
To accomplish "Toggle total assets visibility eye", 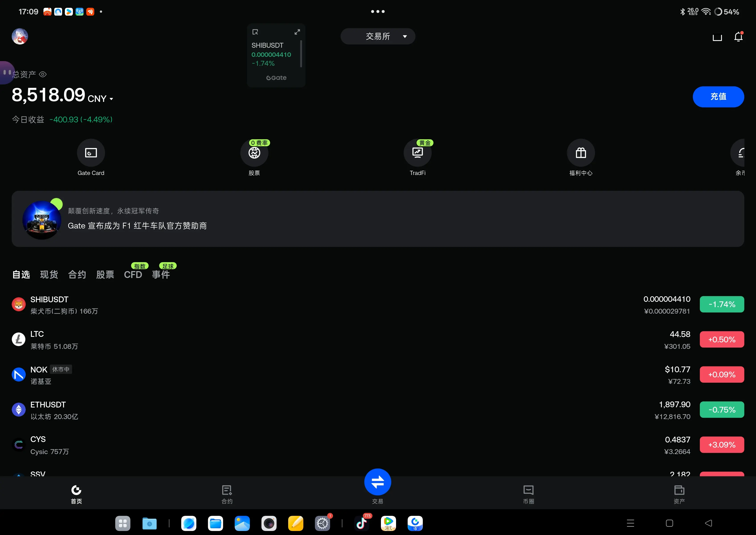I will [43, 74].
